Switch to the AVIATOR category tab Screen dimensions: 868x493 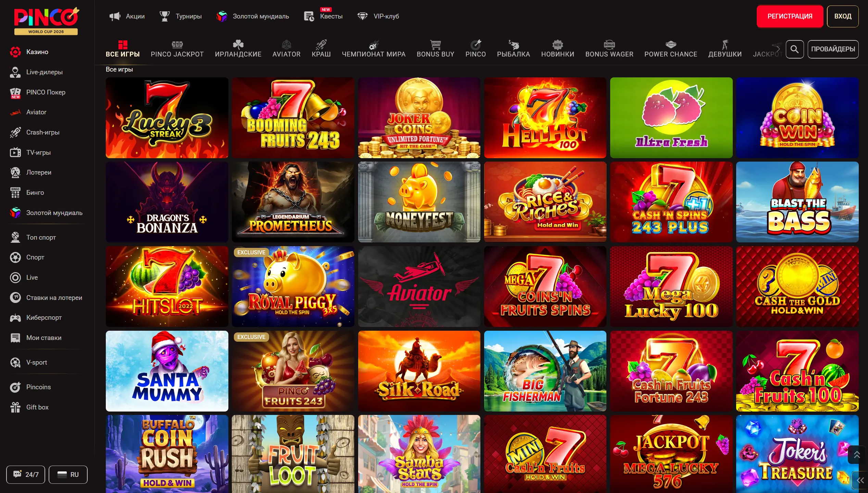(286, 49)
